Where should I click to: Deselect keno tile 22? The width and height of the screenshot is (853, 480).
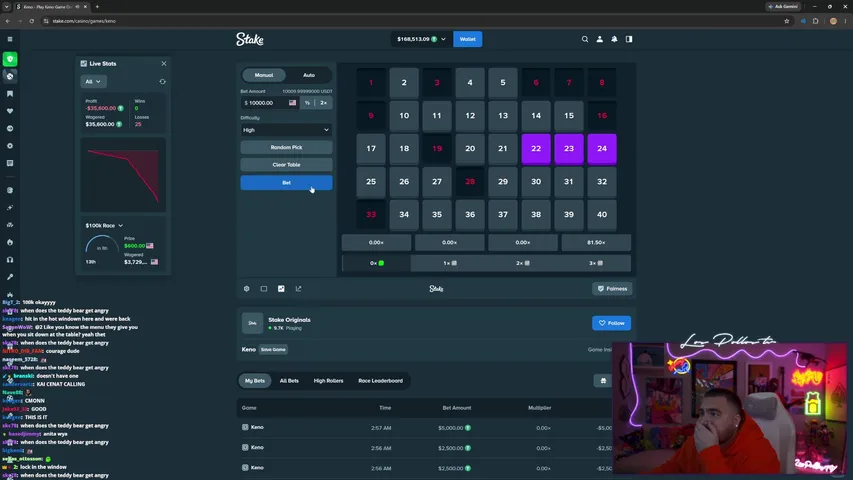click(x=536, y=149)
